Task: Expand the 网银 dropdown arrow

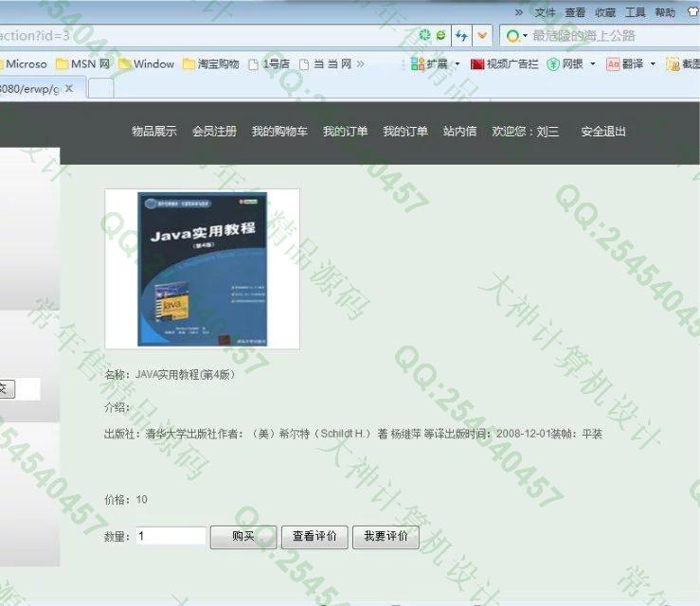Action: pos(593,64)
